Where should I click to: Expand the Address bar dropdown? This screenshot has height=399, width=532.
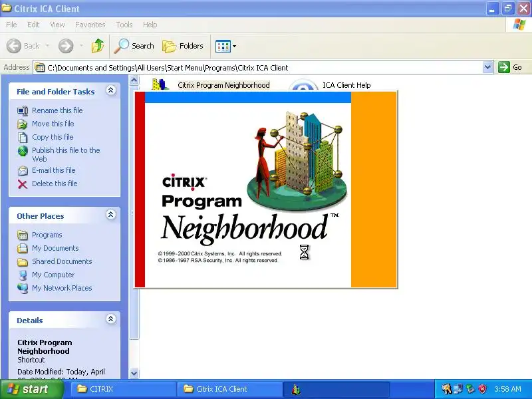click(487, 67)
